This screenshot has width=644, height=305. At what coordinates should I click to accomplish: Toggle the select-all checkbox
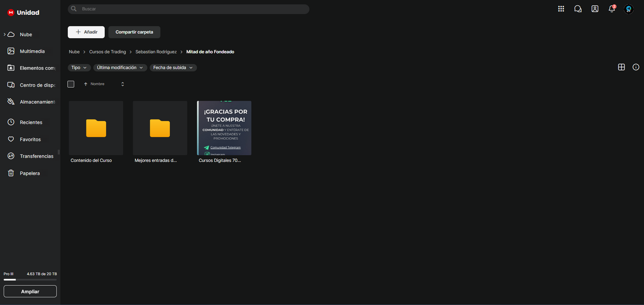[x=71, y=84]
